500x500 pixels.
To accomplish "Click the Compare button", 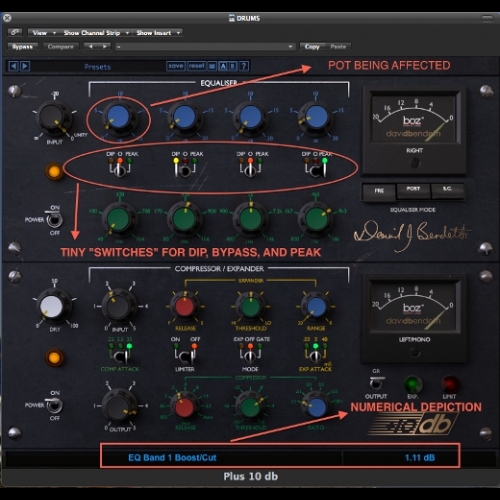I will pyautogui.click(x=60, y=47).
